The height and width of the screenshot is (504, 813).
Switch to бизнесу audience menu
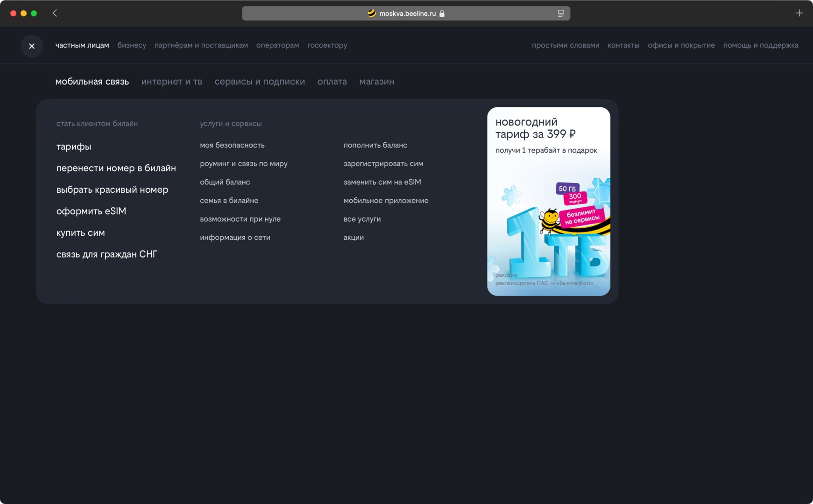point(132,45)
